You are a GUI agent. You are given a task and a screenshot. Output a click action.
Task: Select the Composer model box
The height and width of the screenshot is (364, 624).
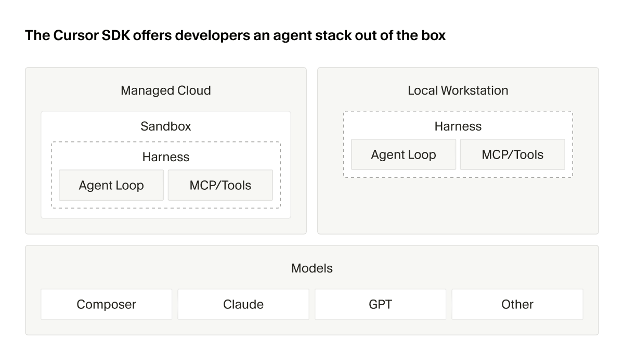point(106,304)
